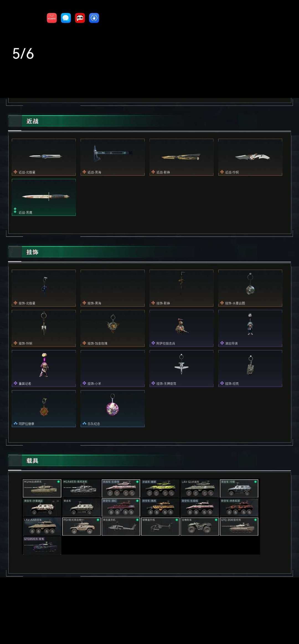This screenshot has height=644, width=299.
Task: Select the 近战-伶俐 white knife
Action: pos(250,157)
